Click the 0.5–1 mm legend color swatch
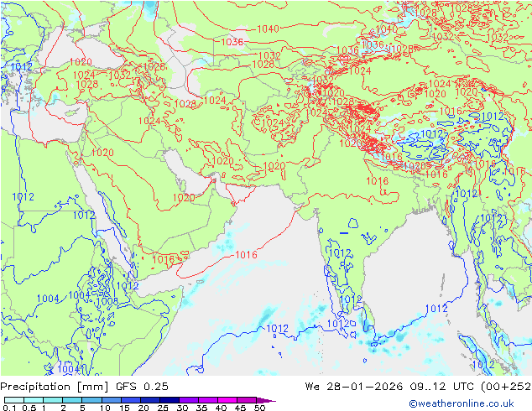 (x=34, y=400)
